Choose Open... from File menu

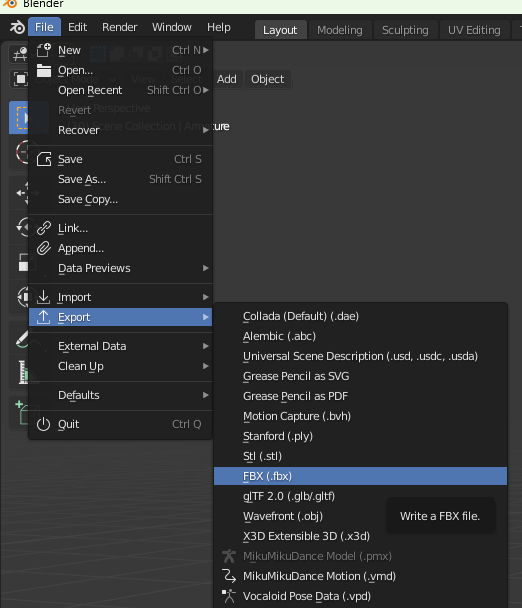[121, 70]
